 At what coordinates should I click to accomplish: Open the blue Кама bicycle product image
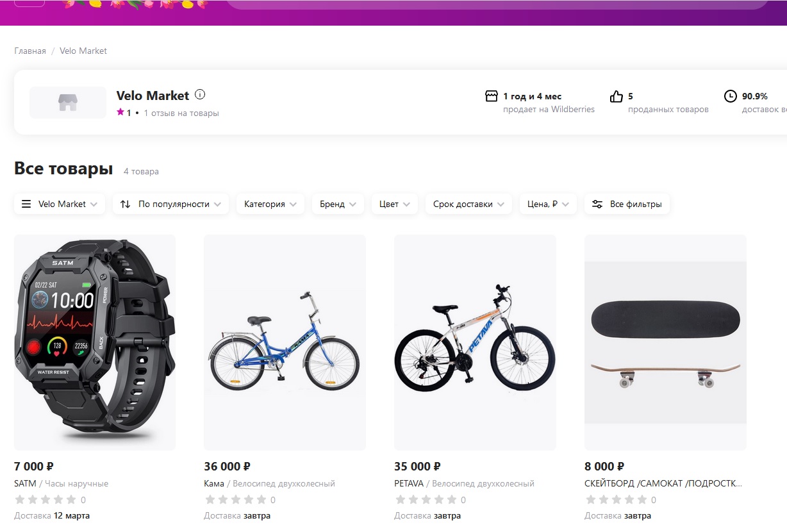pos(285,342)
